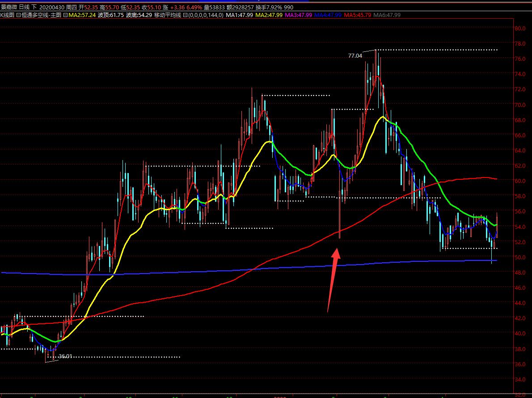532x398 pixels.
Task: Click the 36.01 low price marker
Action: click(65, 356)
